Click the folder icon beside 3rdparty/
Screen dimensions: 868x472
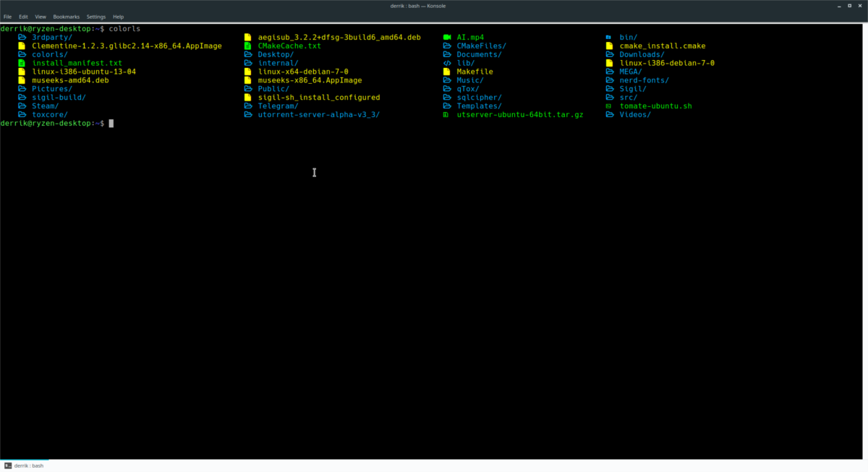click(x=22, y=37)
